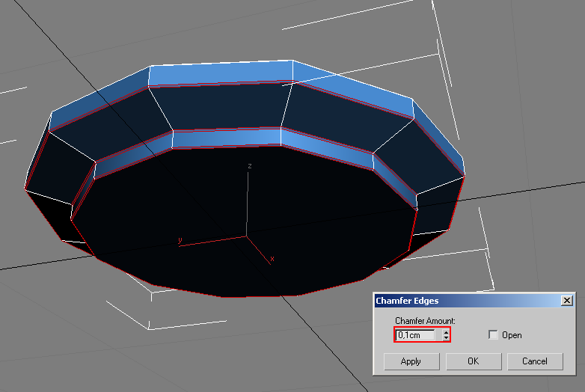585x392 pixels.
Task: Confirm chamfer with OK button
Action: coord(474,361)
